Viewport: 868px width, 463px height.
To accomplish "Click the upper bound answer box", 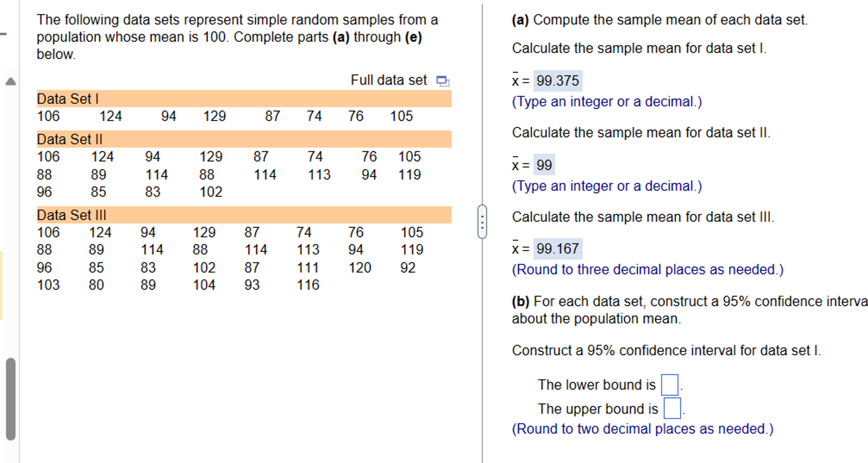I will pyautogui.click(x=672, y=408).
